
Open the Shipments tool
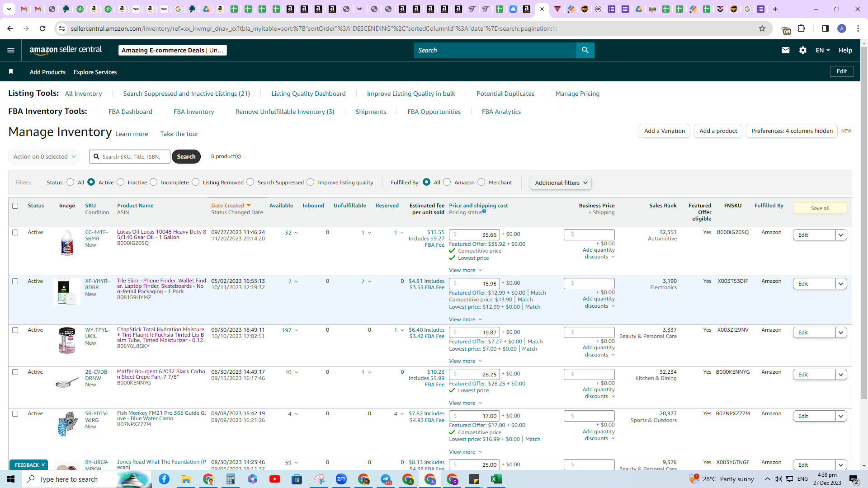coord(371,112)
